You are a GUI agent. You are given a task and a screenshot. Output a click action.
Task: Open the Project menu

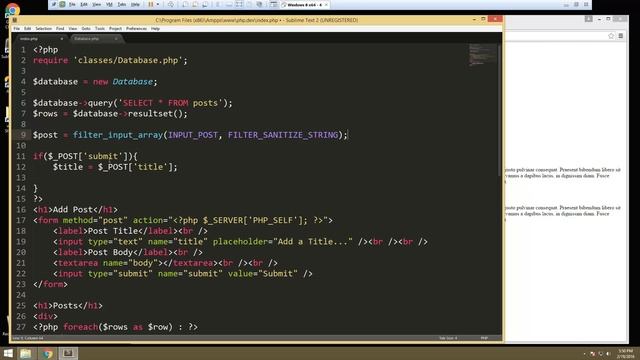[x=116, y=29]
